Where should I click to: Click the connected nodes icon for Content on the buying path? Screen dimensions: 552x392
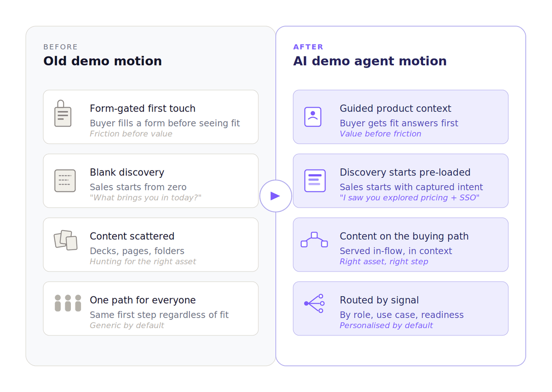click(314, 240)
